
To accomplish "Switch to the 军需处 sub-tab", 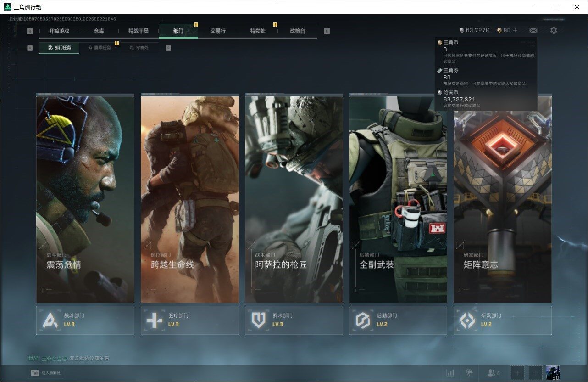I will (139, 48).
